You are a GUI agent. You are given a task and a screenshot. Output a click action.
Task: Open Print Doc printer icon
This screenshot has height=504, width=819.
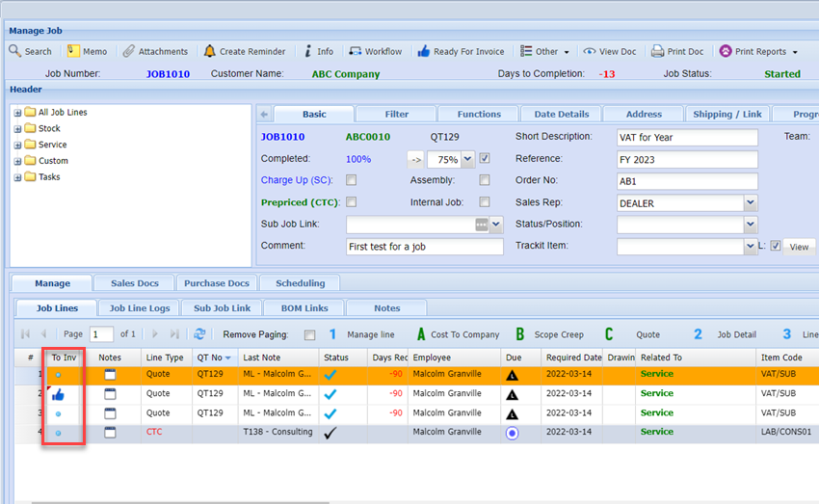657,51
